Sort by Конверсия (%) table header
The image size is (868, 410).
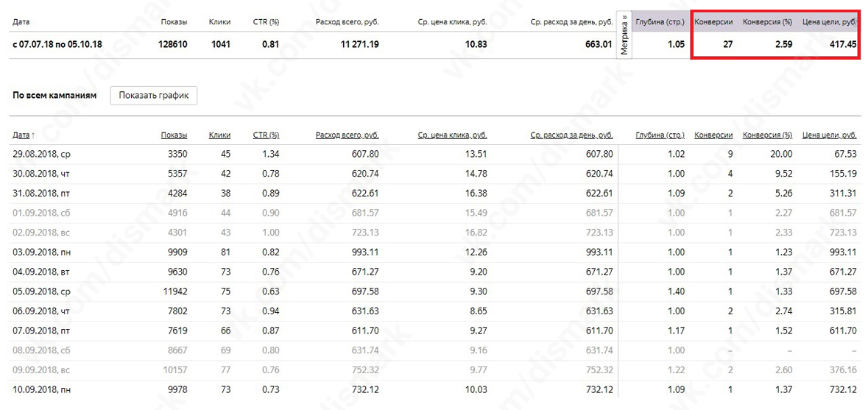coord(767,135)
